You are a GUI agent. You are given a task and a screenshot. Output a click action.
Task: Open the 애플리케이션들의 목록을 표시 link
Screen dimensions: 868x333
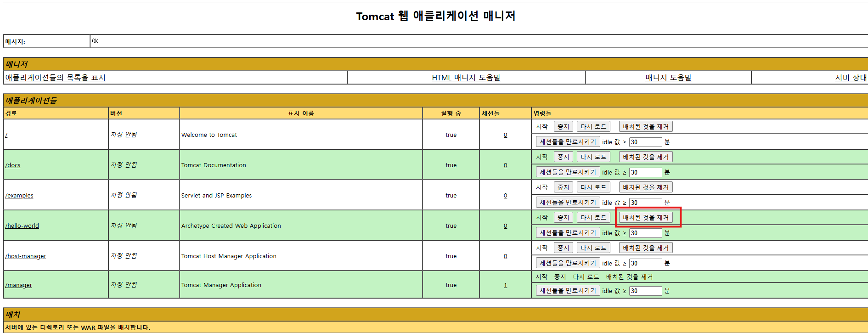55,78
